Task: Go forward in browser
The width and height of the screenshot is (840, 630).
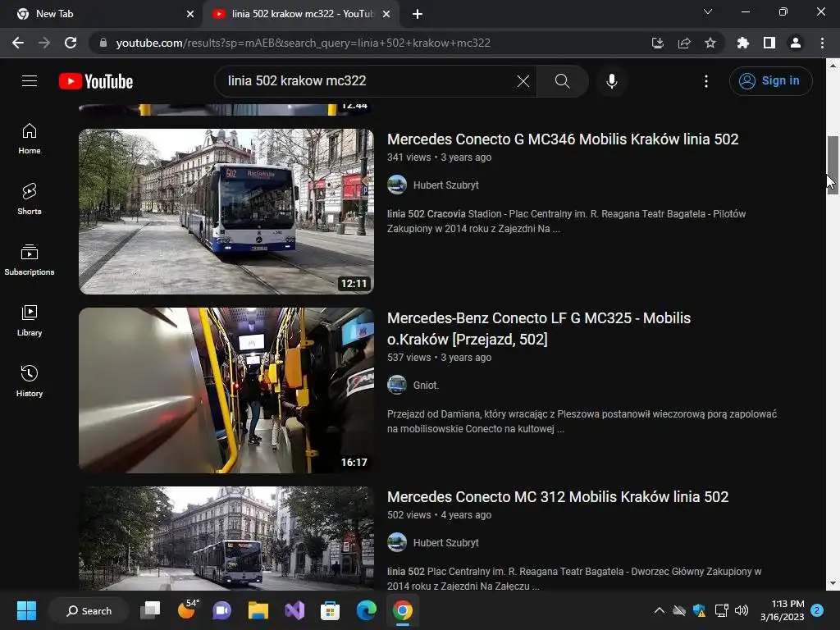Action: coord(44,43)
